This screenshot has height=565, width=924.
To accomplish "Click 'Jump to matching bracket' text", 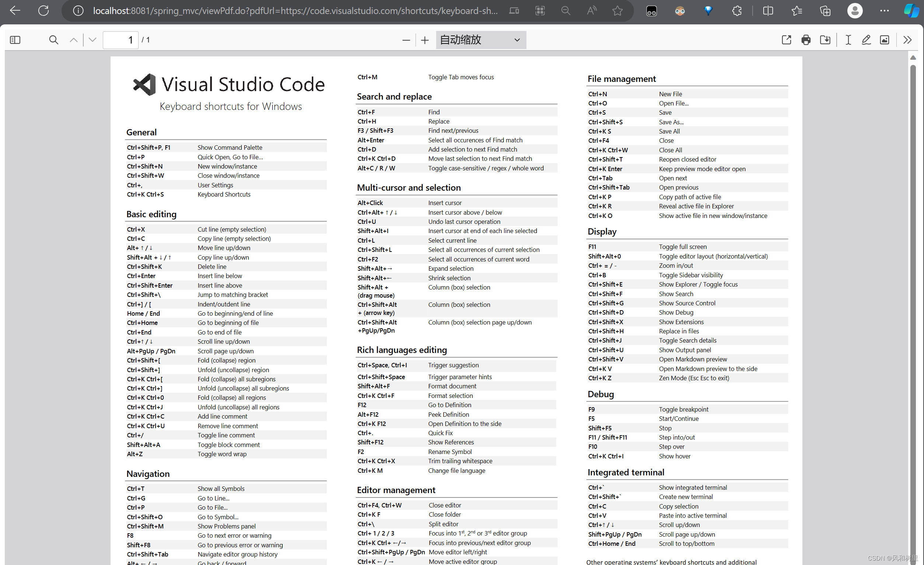I will point(233,295).
